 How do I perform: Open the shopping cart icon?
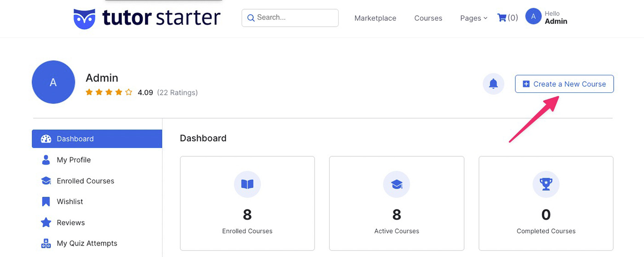point(502,18)
